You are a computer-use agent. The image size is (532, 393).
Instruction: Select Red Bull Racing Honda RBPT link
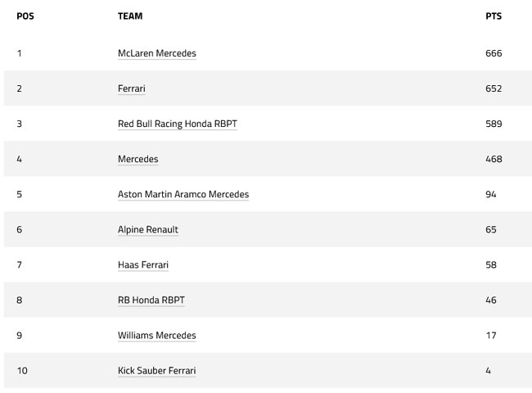pos(178,124)
